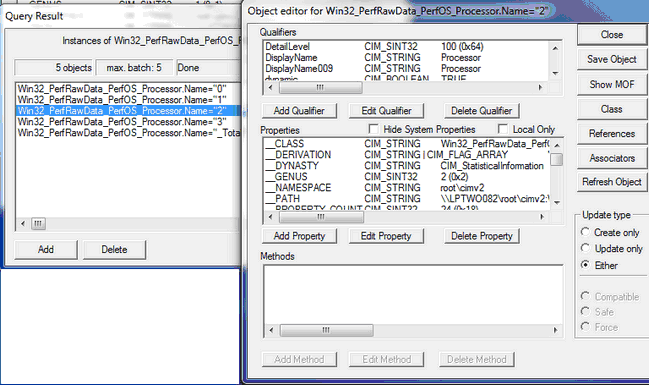Click the References button
This screenshot has height=385, width=649.
coord(612,134)
